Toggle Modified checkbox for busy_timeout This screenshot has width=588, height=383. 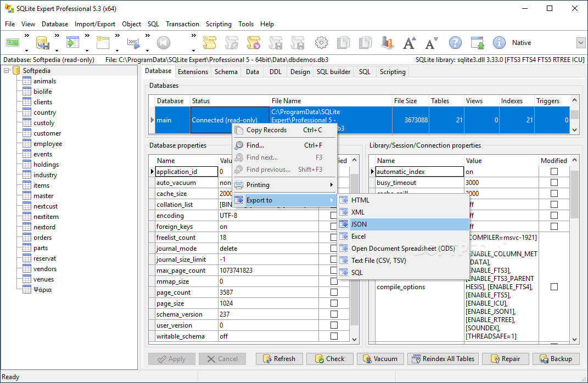[x=554, y=183]
